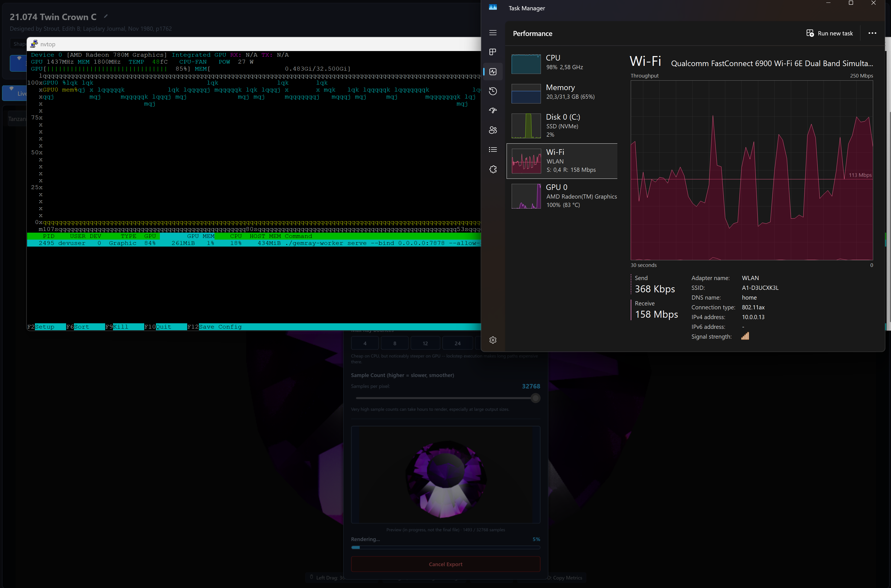Open the Users page in Task Manager
Image resolution: width=891 pixels, height=588 pixels.
(493, 130)
